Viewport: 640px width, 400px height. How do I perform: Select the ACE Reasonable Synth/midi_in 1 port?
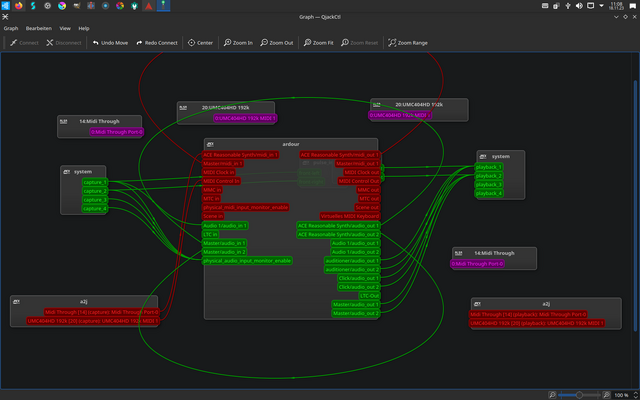pos(241,155)
